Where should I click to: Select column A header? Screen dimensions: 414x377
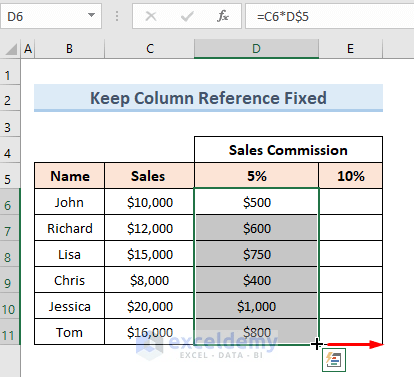click(28, 49)
